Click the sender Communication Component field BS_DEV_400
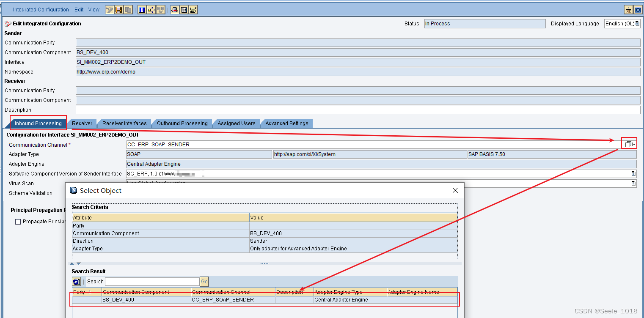Image resolution: width=644 pixels, height=318 pixels. point(358,52)
